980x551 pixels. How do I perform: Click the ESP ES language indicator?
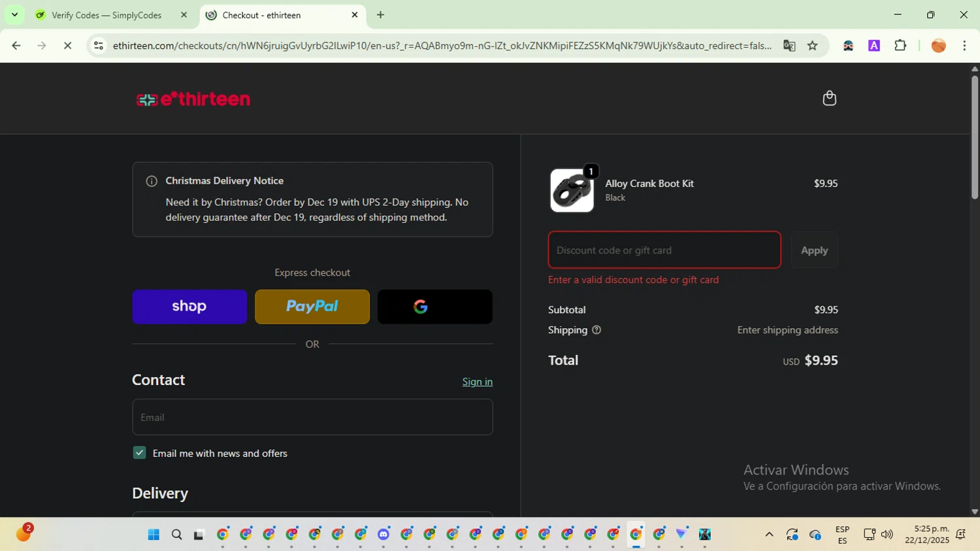[x=842, y=535]
